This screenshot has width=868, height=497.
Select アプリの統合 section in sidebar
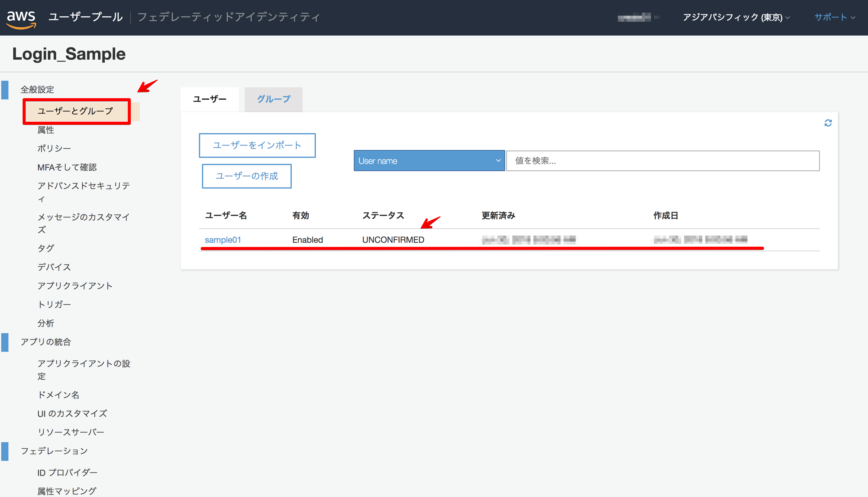click(46, 342)
